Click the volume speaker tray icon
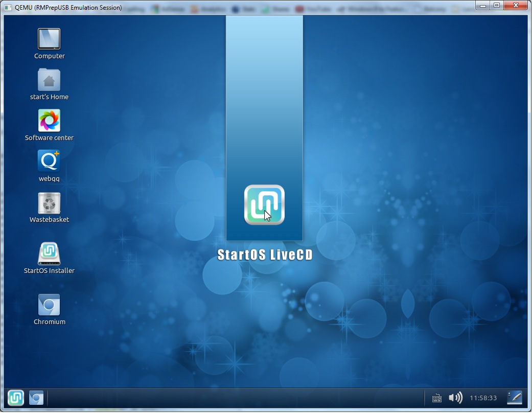This screenshot has width=532, height=413. coord(455,397)
